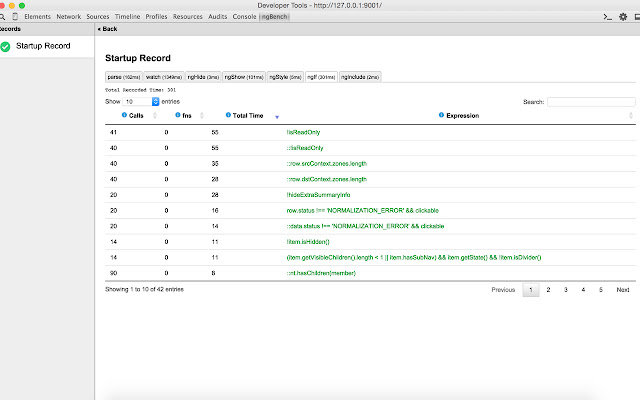Screen dimensions: 640x400
Task: Click the info icon next to Total Time
Action: coord(228,115)
